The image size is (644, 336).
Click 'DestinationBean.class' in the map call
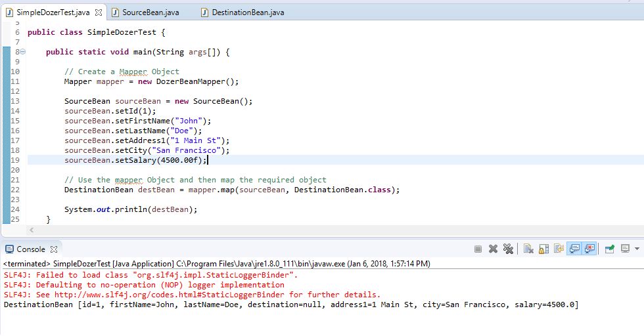[x=342, y=190]
